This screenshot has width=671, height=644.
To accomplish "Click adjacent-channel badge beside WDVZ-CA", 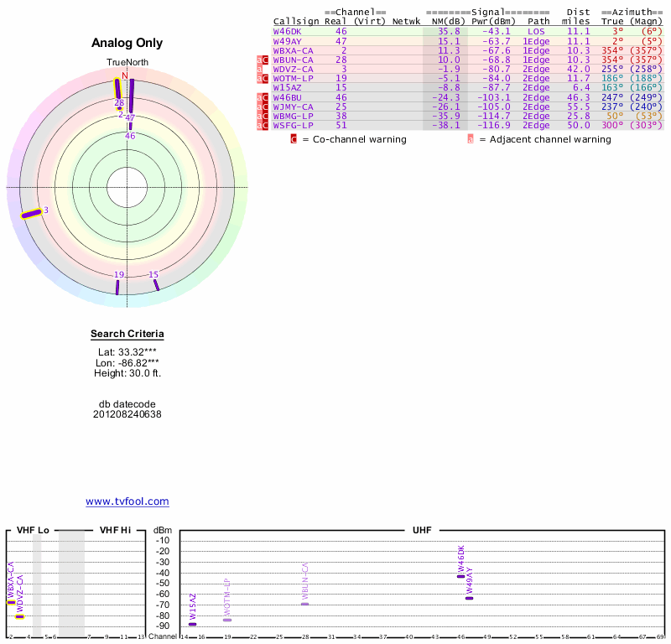I will click(260, 70).
